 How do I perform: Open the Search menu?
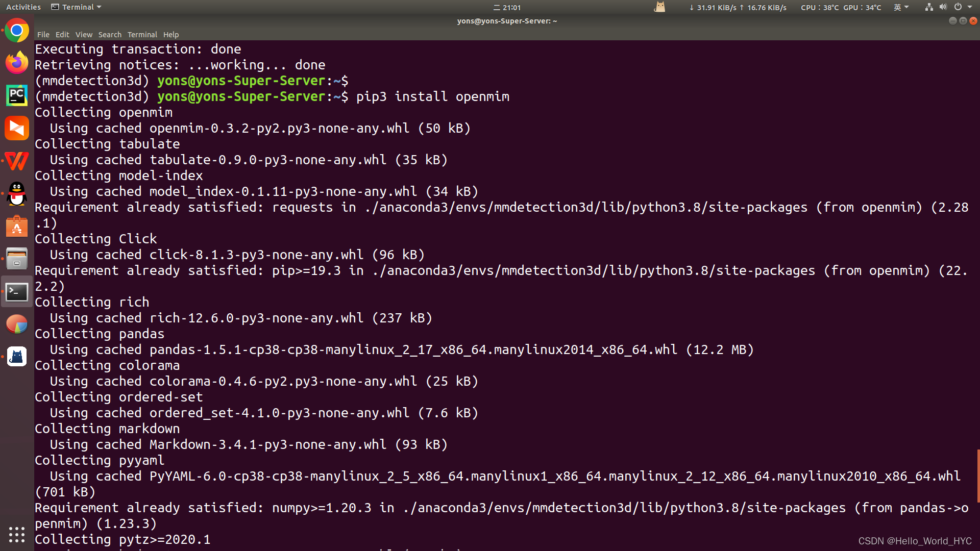point(110,35)
